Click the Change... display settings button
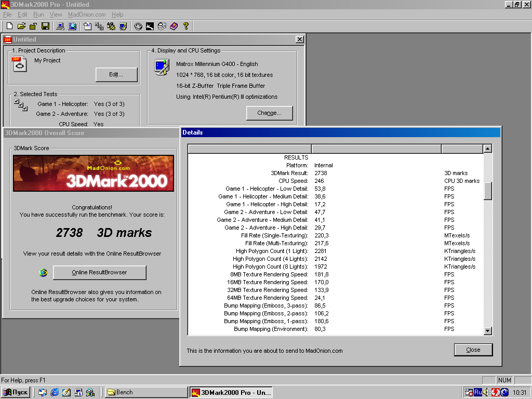The height and width of the screenshot is (399, 532). click(x=269, y=113)
